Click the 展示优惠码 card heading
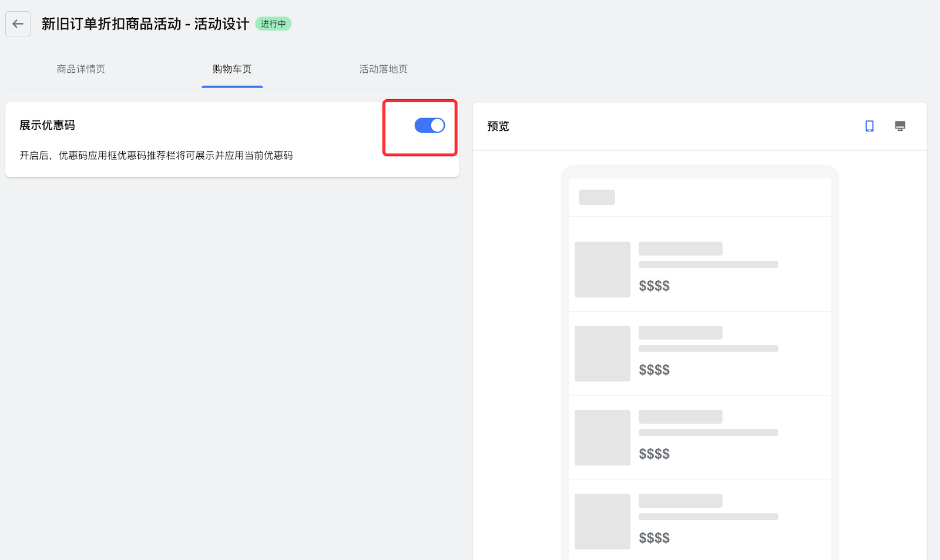This screenshot has width=940, height=560. (48, 126)
